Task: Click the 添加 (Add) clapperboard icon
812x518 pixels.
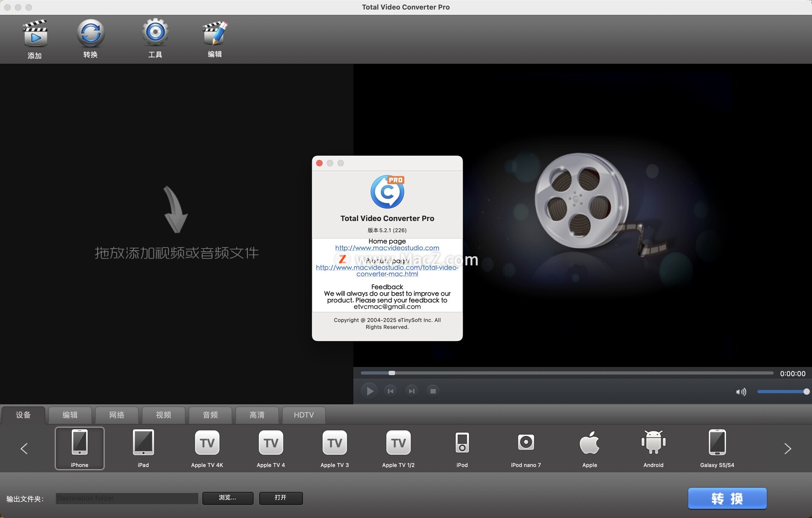Action: click(x=35, y=33)
